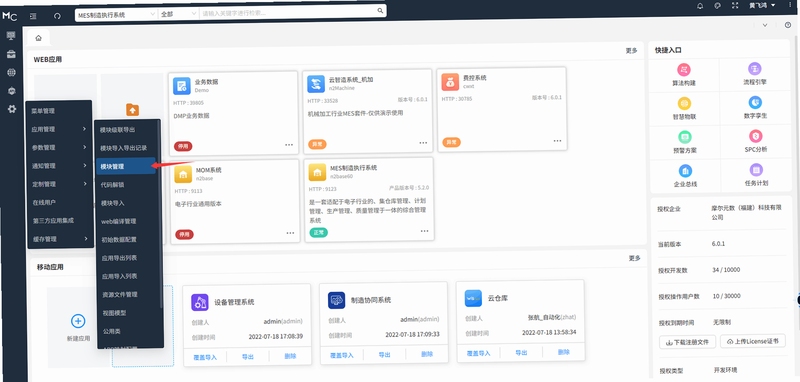
Task: Toggle fullscreen with the expand icon
Action: [735, 6]
